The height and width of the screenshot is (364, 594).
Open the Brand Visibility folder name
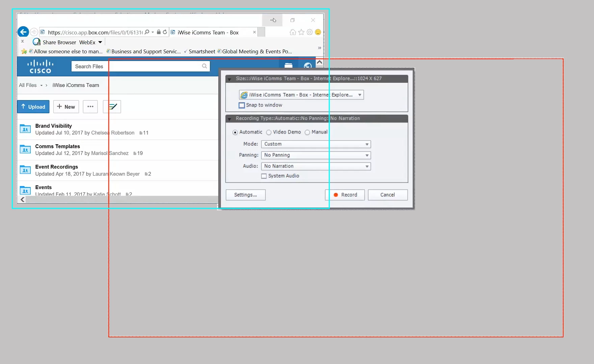54,126
